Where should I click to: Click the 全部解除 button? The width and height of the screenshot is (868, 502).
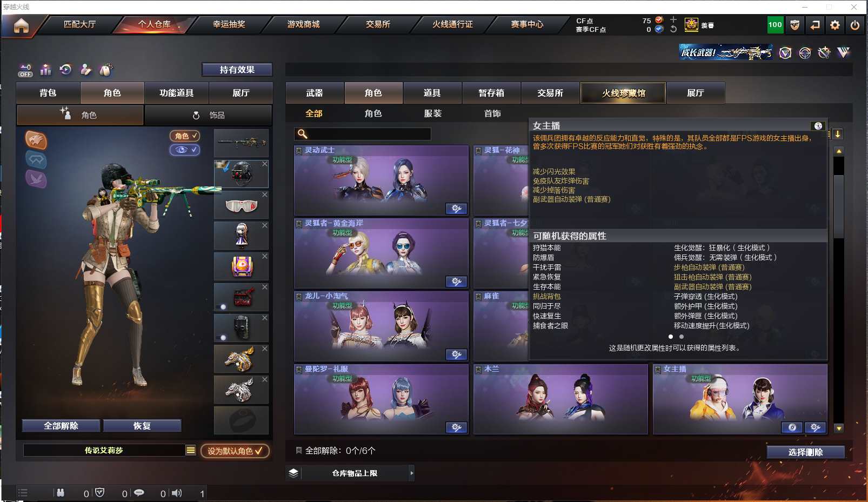coord(61,426)
